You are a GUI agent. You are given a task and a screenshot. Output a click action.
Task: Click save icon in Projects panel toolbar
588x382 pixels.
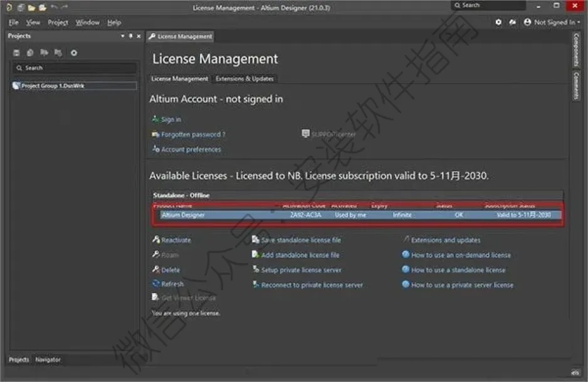16,53
